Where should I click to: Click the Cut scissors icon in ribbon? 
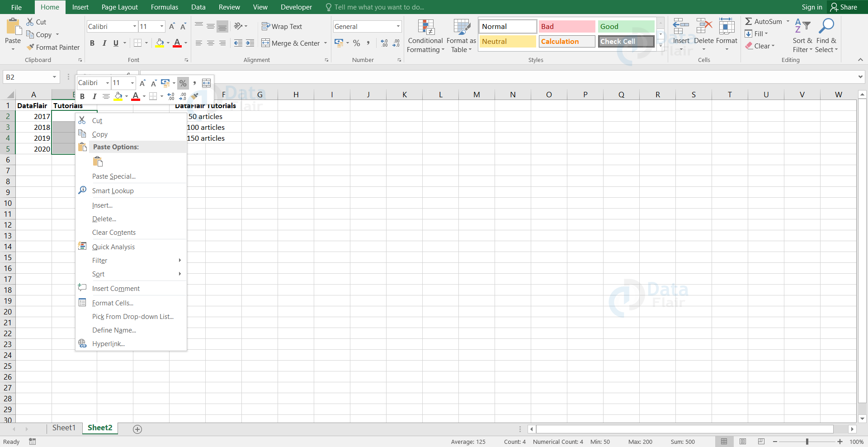coord(30,22)
